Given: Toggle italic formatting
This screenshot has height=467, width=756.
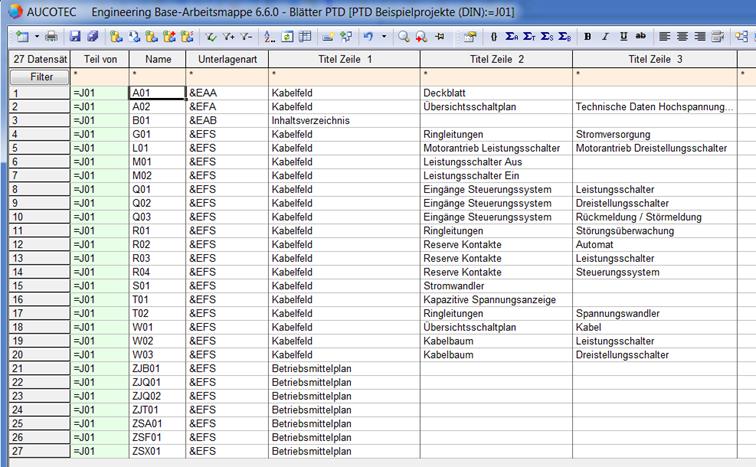Looking at the screenshot, I should (606, 37).
